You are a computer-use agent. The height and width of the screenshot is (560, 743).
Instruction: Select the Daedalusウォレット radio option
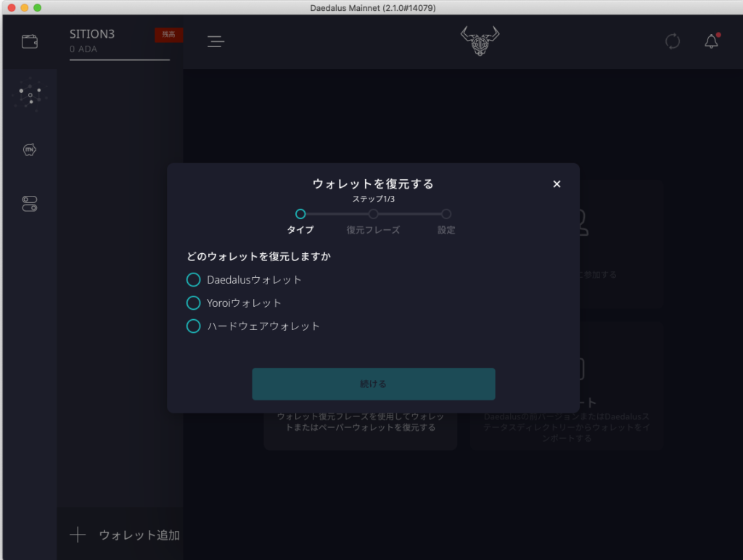click(193, 280)
